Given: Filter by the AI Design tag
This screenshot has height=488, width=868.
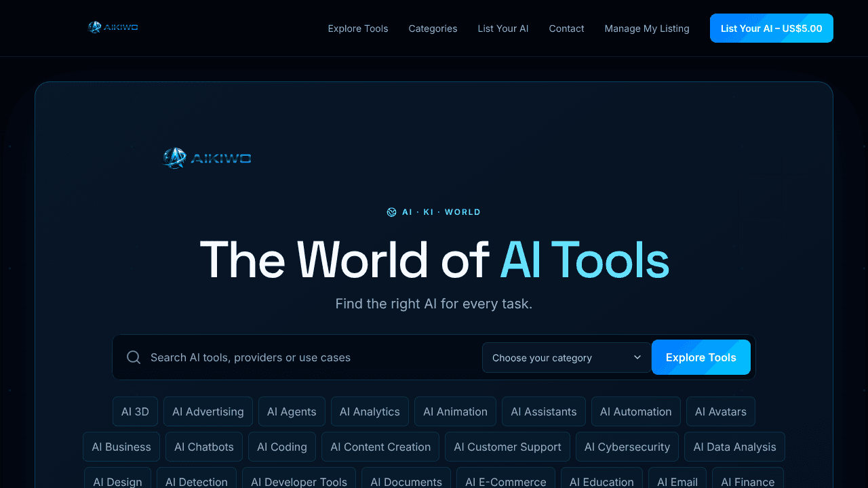Looking at the screenshot, I should click(x=117, y=479).
